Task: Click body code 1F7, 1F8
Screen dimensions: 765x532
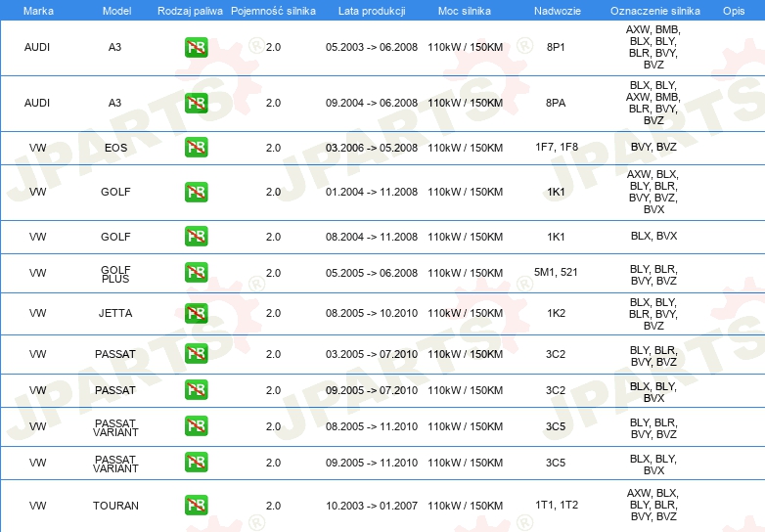Action: point(557,148)
